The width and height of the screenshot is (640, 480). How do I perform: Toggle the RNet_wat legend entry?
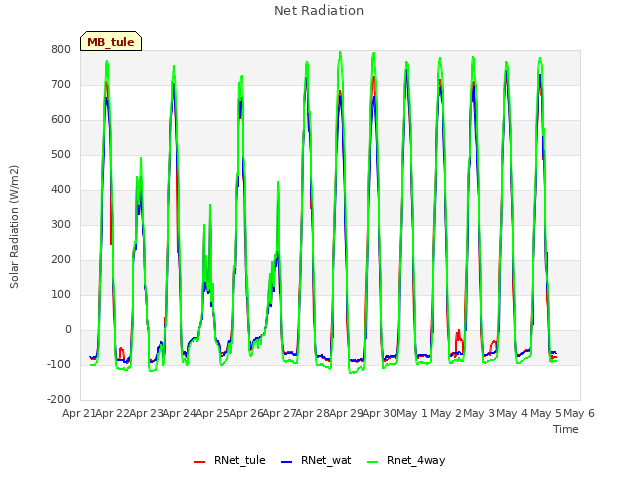[316, 460]
